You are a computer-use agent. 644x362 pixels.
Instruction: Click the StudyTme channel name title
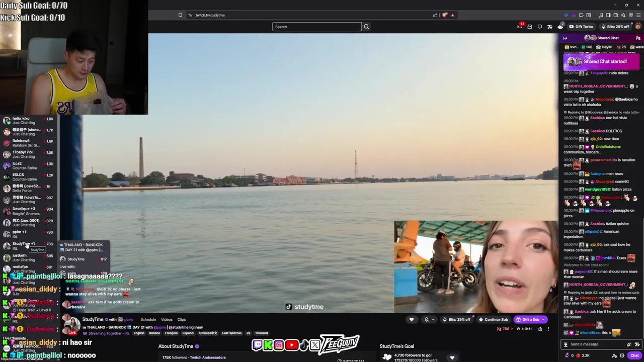click(93, 319)
